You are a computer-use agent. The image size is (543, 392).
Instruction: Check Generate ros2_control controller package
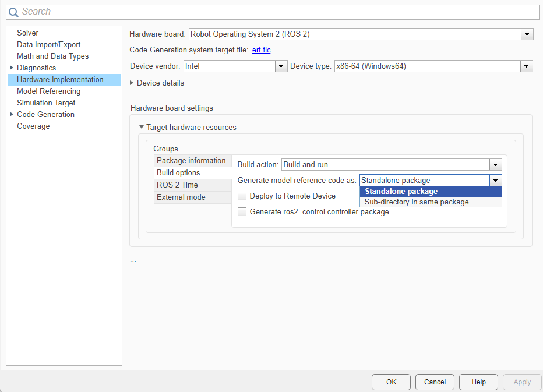coord(242,211)
